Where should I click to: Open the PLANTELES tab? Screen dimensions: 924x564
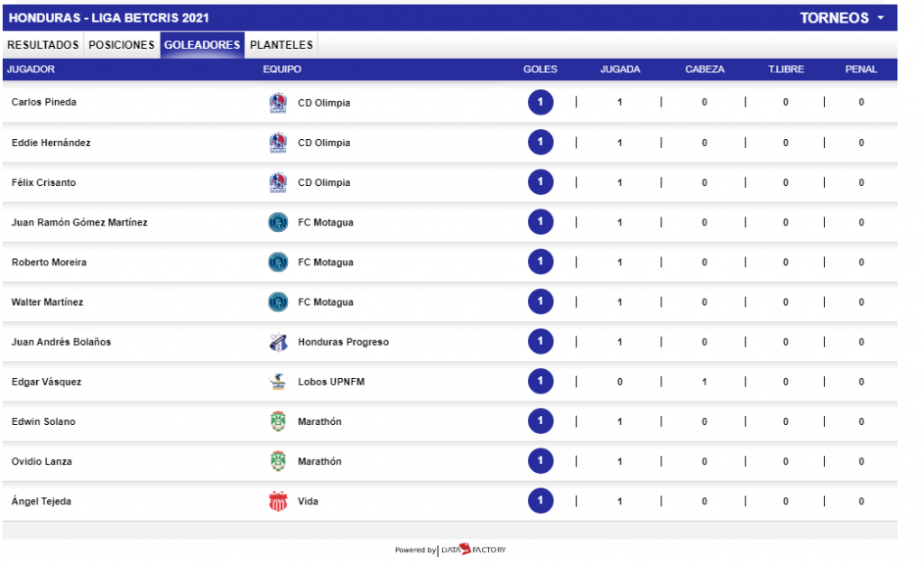coord(282,45)
